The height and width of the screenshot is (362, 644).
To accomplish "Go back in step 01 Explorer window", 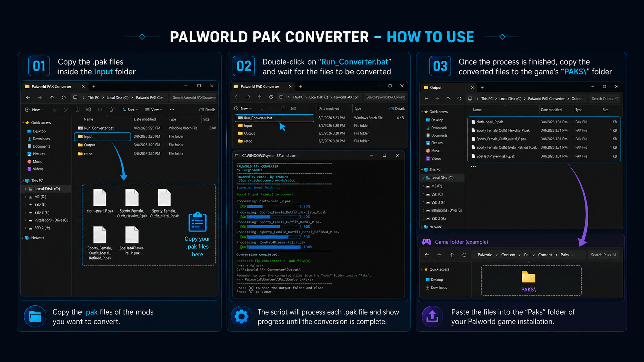I will click(28, 98).
